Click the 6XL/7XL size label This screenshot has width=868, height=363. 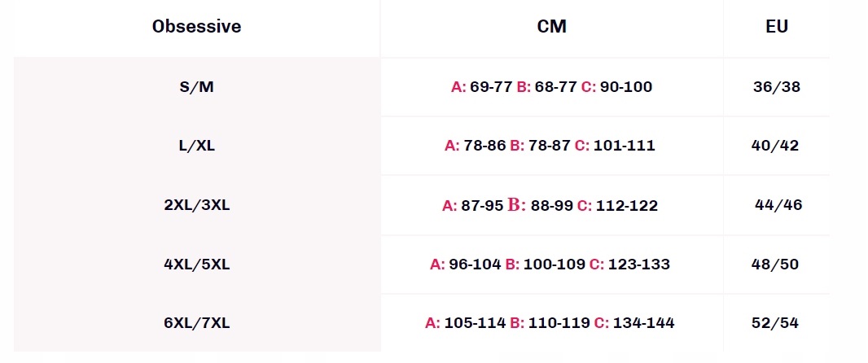[x=196, y=323]
